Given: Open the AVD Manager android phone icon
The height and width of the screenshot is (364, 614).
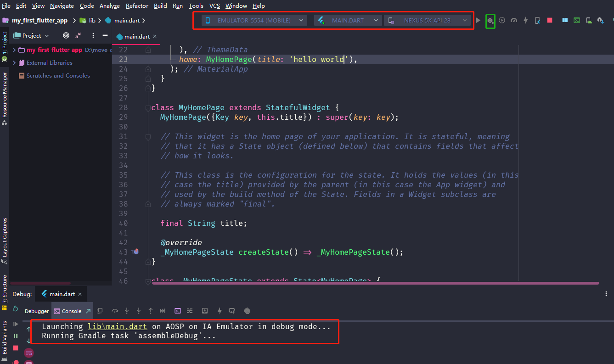Looking at the screenshot, I should point(589,20).
